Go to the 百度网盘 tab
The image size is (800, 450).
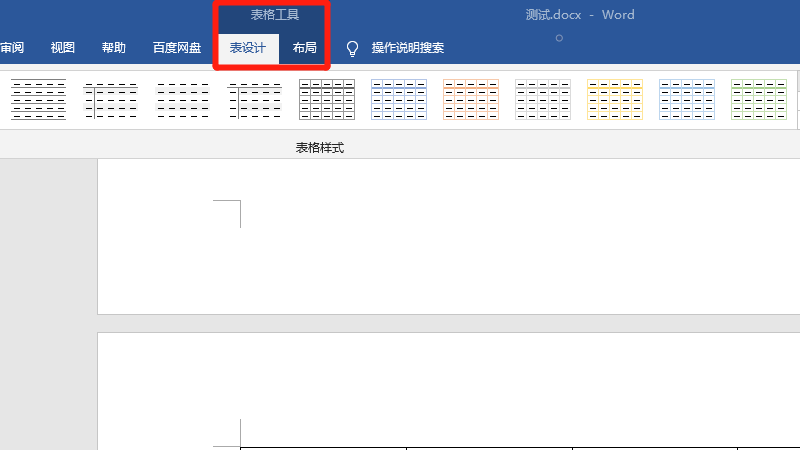(x=177, y=48)
